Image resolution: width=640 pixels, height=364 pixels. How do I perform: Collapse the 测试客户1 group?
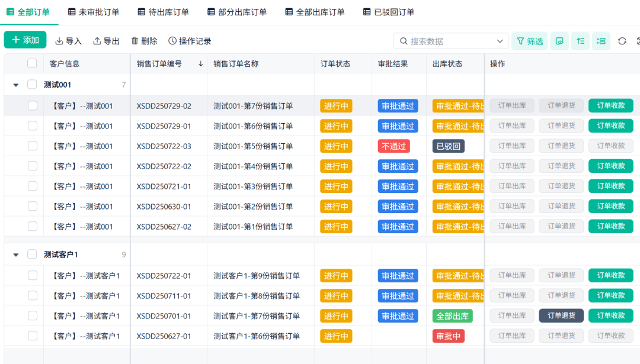[x=16, y=255]
